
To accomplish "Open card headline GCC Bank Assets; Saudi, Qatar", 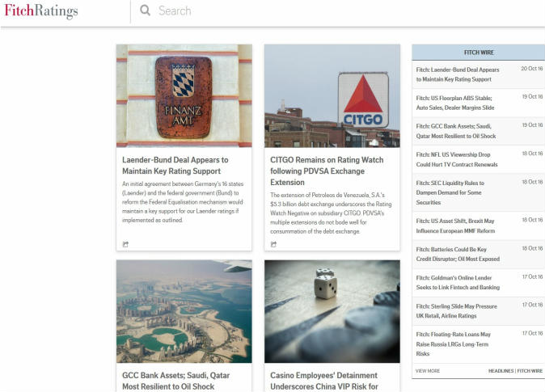I will (x=176, y=381).
